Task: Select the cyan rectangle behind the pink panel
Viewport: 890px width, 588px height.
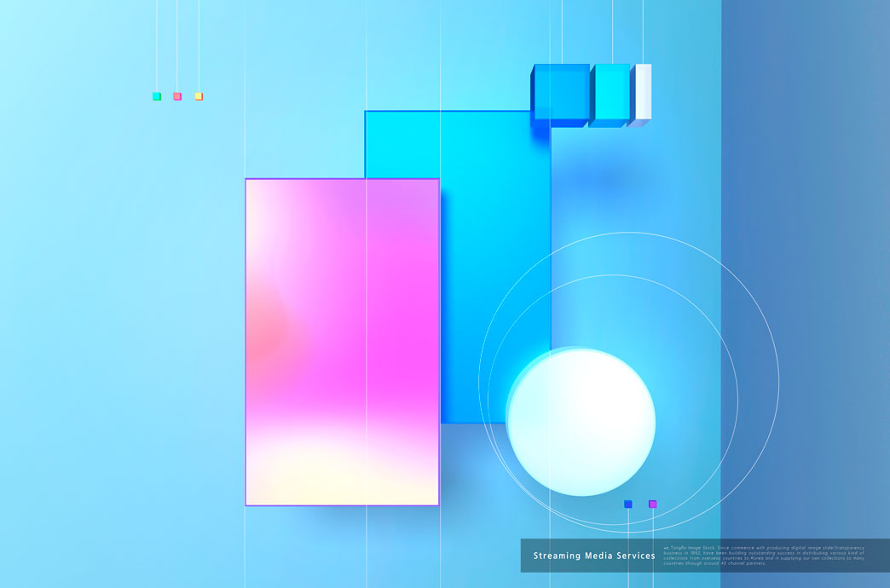Action: point(494,256)
